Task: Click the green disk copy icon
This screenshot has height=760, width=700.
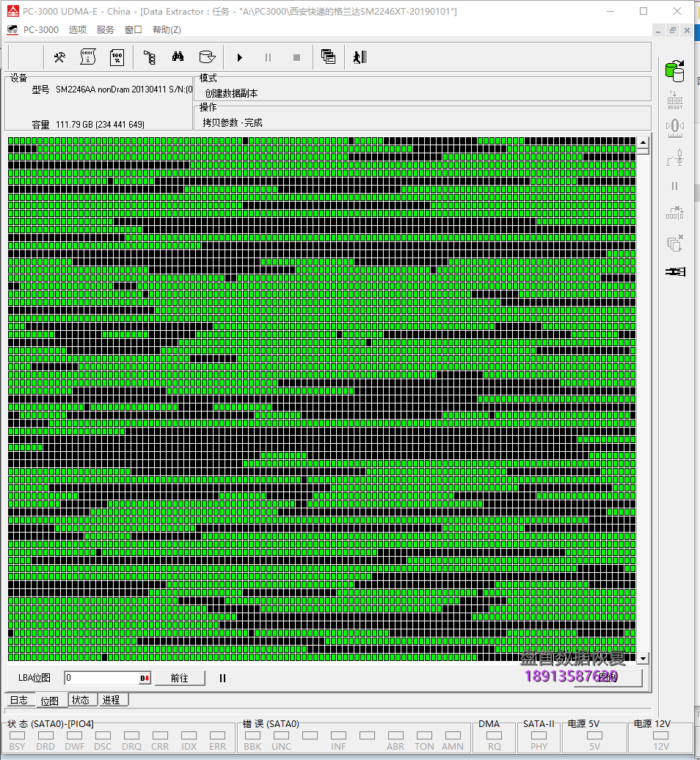Action: tap(674, 71)
